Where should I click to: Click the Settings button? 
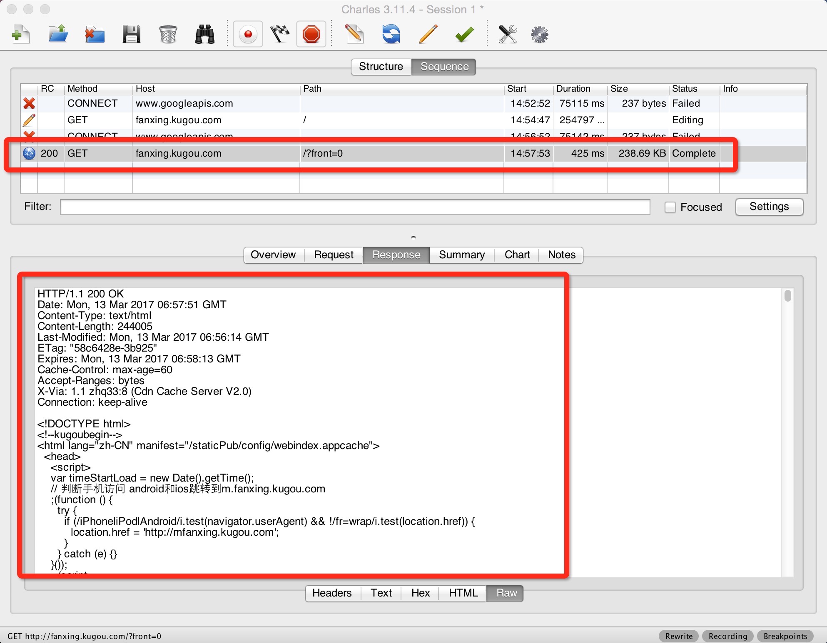[x=769, y=207]
